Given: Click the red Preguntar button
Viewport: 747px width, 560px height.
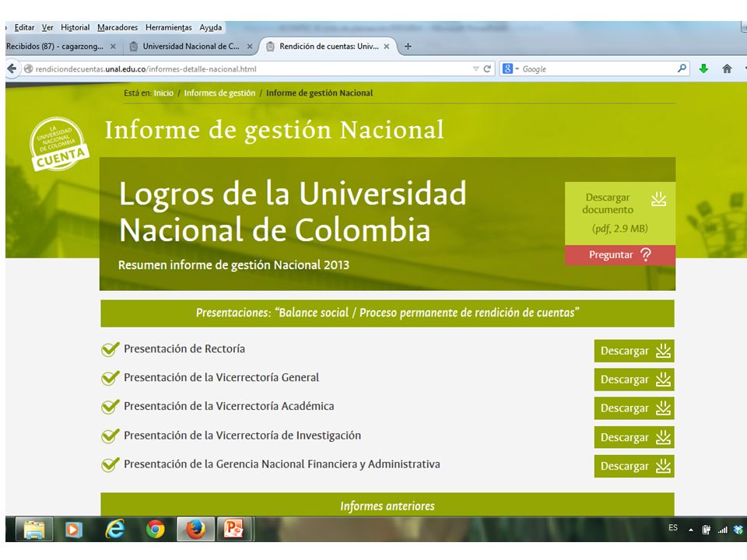Looking at the screenshot, I should (x=620, y=255).
